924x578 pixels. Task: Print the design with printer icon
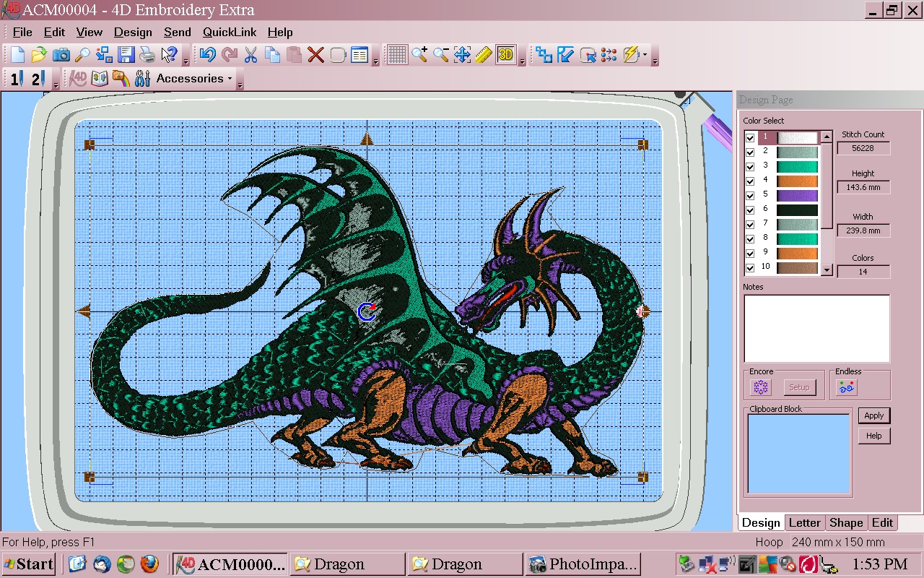click(x=147, y=55)
